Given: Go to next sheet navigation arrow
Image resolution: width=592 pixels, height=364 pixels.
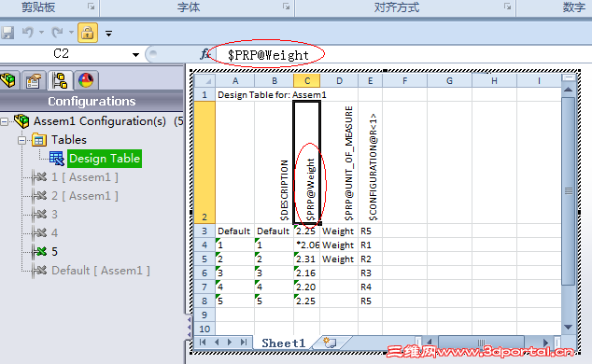Looking at the screenshot, I should coord(230,343).
